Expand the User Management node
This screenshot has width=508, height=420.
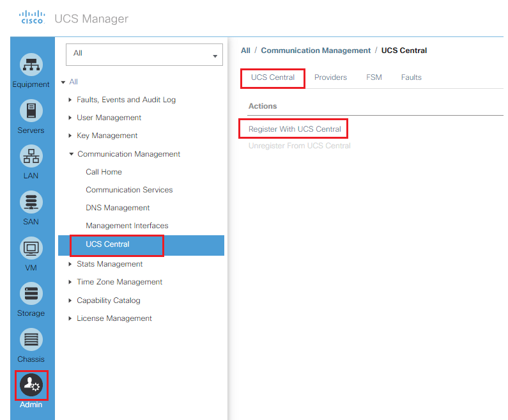70,118
